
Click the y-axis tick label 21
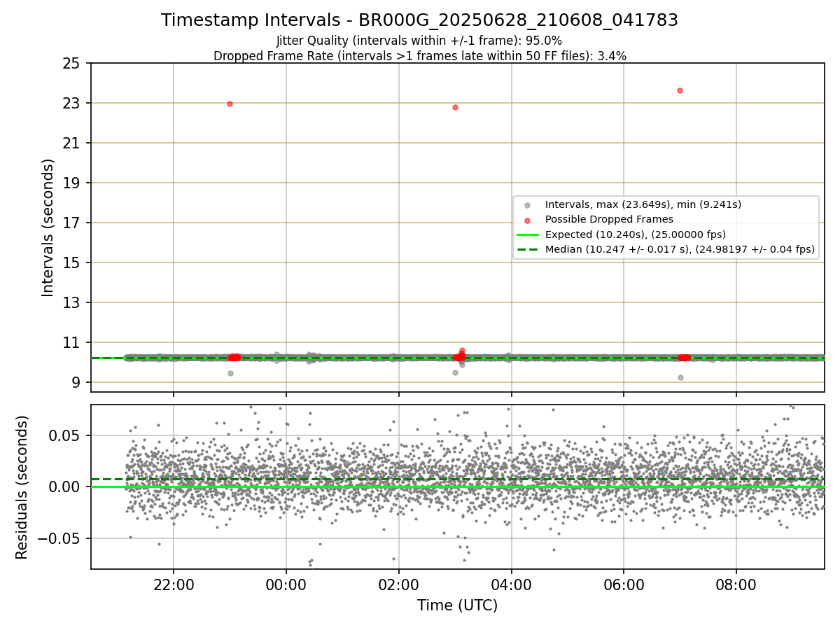71,143
